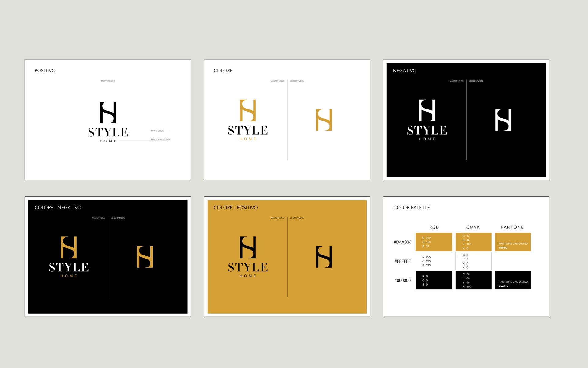Viewport: 588px width, 368px height.
Task: Click the Pantone Uncoated 7405U swatch
Action: click(x=513, y=242)
